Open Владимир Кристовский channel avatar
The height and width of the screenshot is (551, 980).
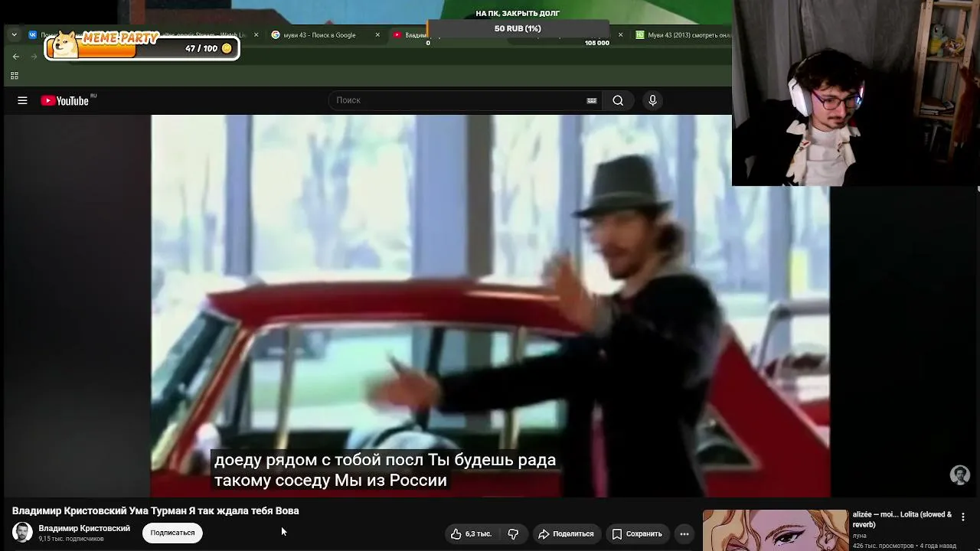(22, 532)
